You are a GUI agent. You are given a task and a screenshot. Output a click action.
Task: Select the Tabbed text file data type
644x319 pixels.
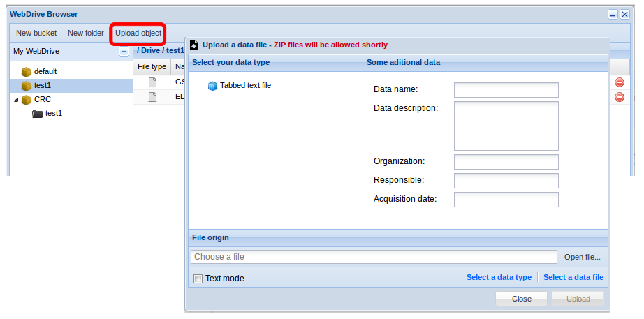pos(240,86)
